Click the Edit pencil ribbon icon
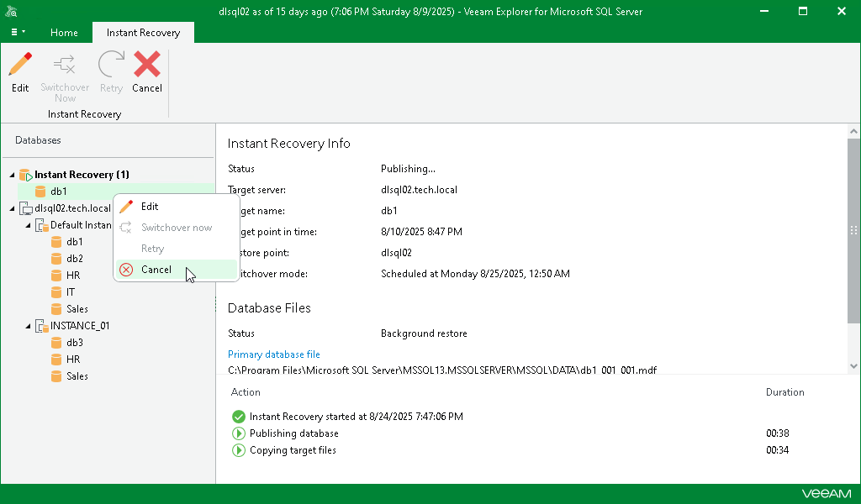The image size is (861, 504). 20,66
